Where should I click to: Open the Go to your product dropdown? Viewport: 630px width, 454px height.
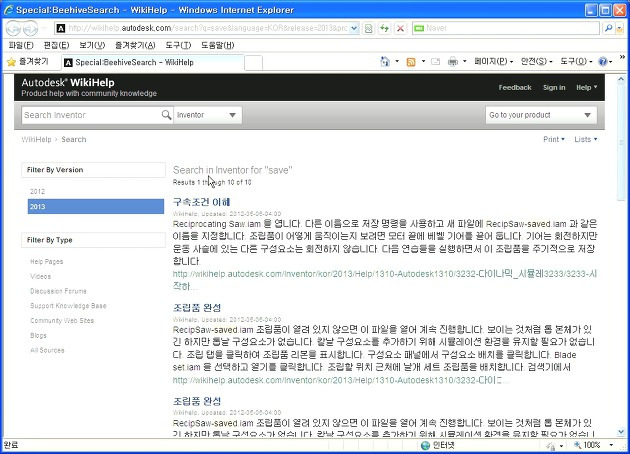[x=541, y=115]
